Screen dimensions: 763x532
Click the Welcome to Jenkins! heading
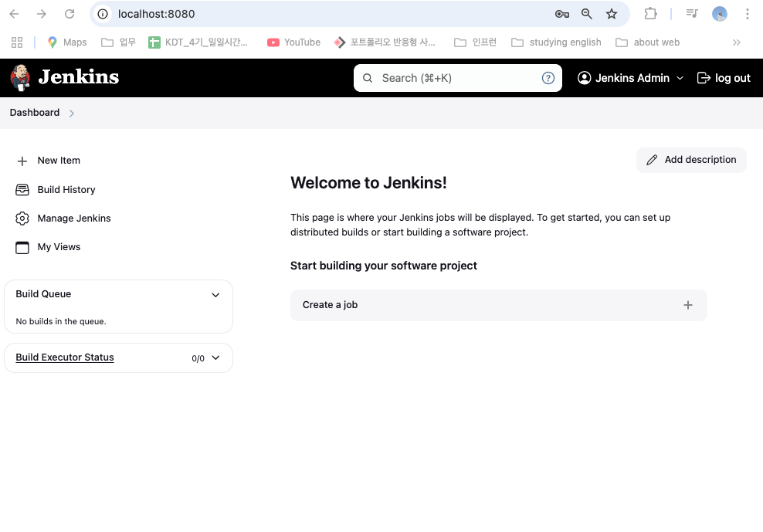pos(368,182)
